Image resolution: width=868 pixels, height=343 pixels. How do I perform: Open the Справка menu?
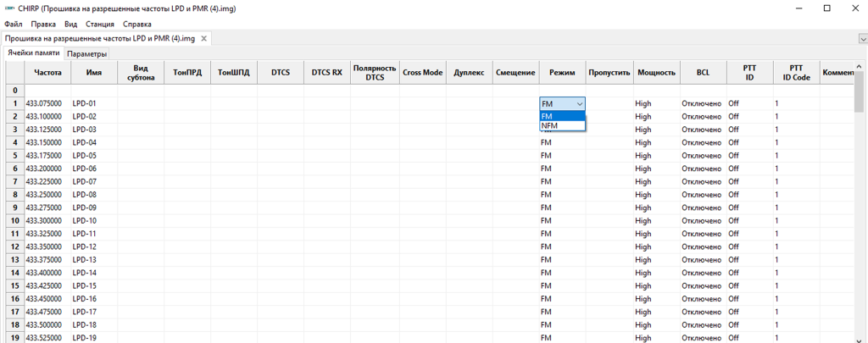(x=137, y=24)
